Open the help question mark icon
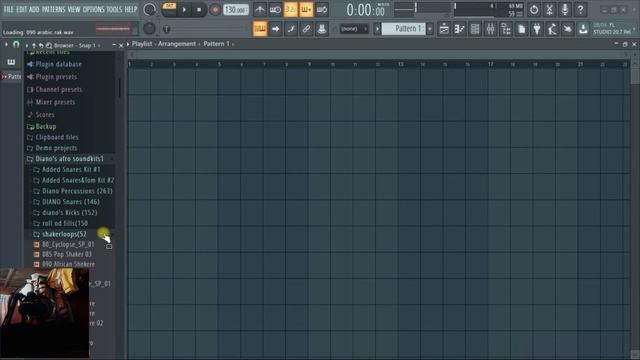640x360 pixels. coord(580,10)
